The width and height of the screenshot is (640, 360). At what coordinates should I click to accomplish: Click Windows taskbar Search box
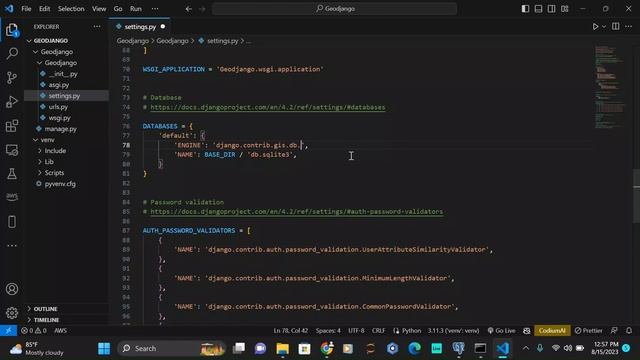[171, 349]
